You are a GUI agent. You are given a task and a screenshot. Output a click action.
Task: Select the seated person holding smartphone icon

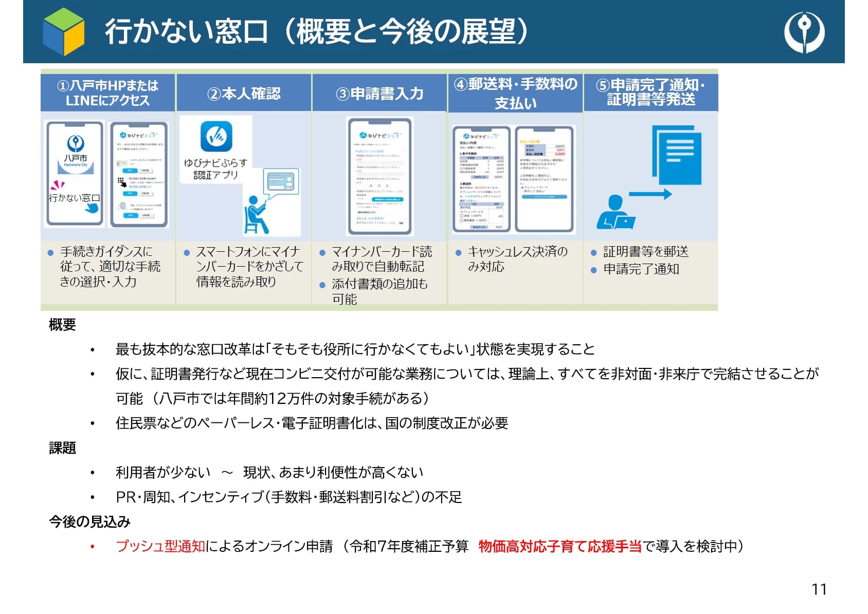255,215
